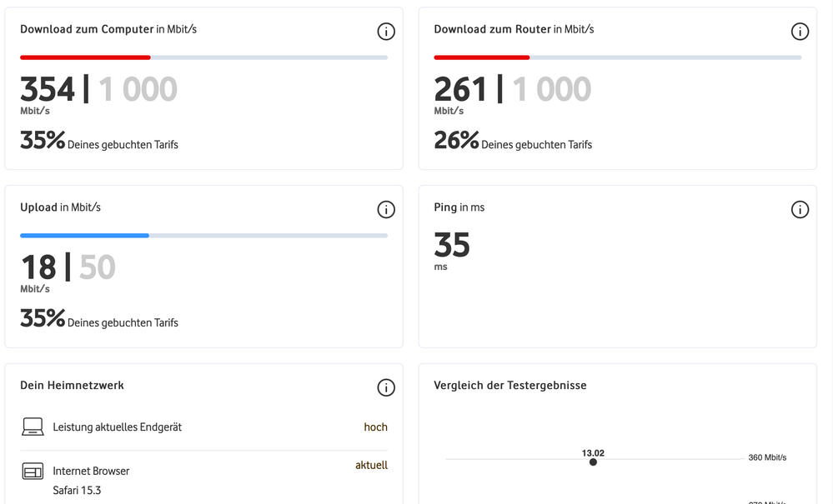Viewport: 833px width, 504px height.
Task: Select the 354 Mbit/s computer download value
Action: pyautogui.click(x=48, y=89)
